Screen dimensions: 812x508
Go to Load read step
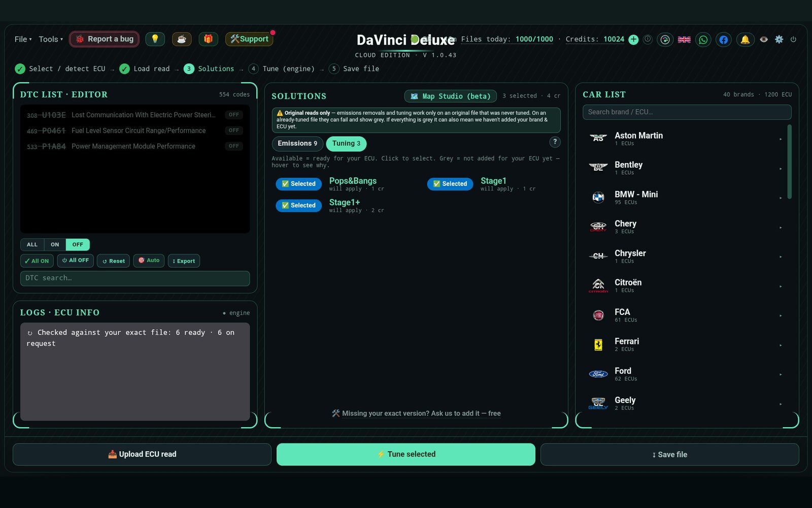[x=145, y=69]
